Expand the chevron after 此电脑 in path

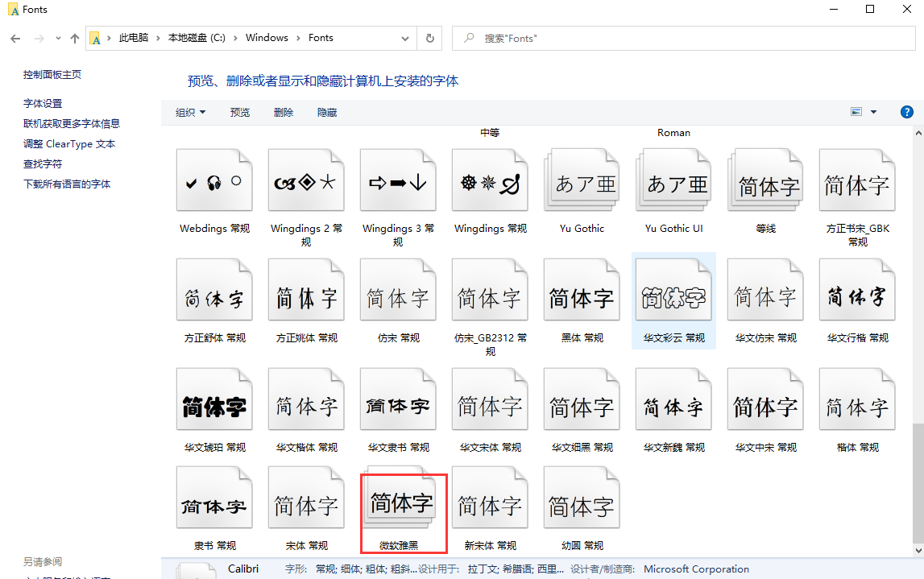158,39
